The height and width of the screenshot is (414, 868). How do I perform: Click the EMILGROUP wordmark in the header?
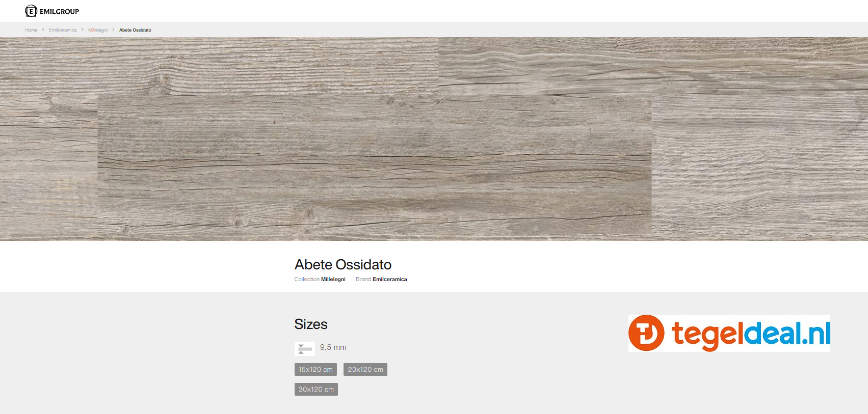coord(59,12)
